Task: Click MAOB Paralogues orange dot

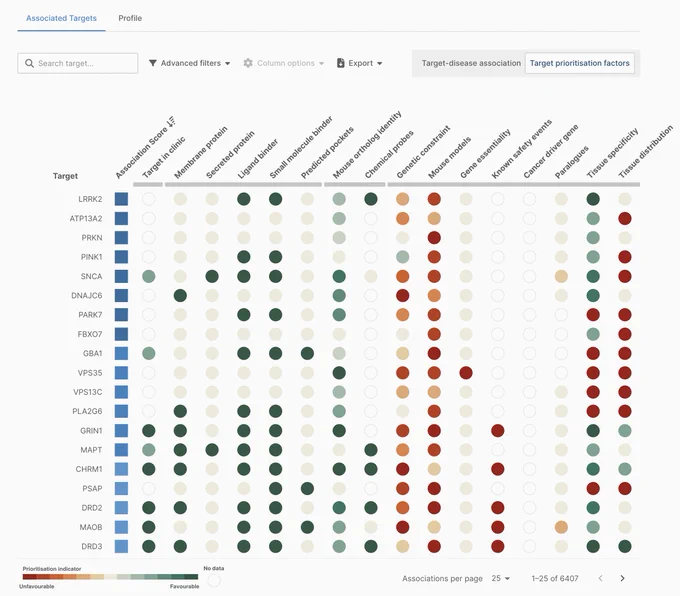Action: (561, 527)
